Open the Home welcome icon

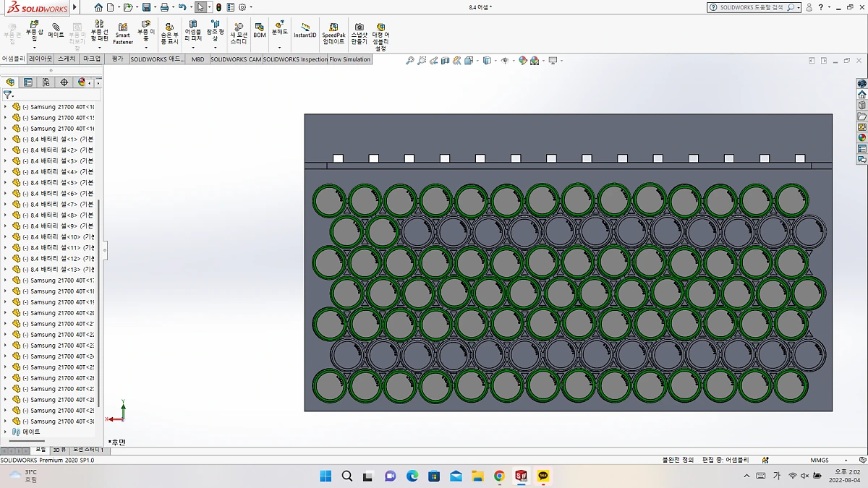(98, 7)
